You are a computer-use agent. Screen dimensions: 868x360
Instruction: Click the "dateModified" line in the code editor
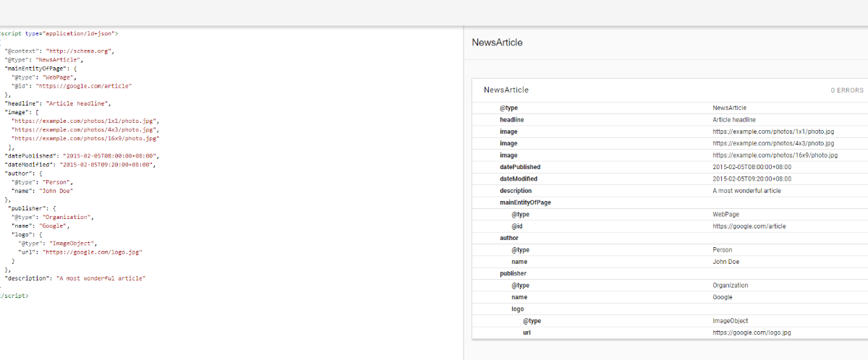point(80,165)
